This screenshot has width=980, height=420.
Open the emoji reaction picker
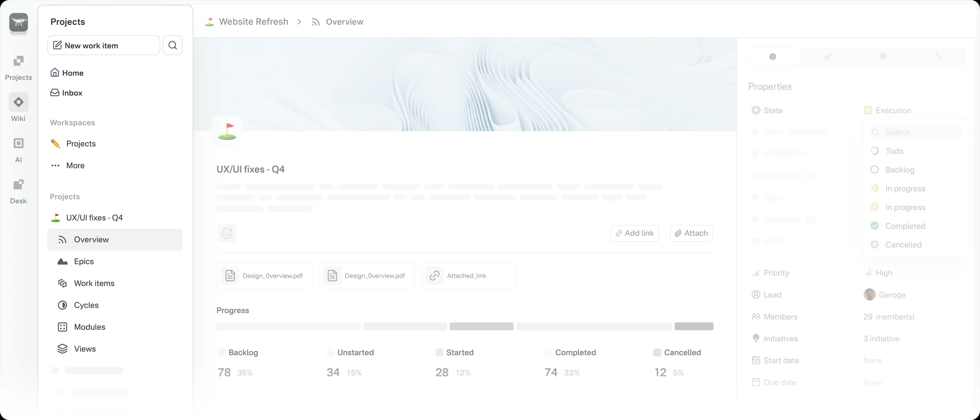click(227, 233)
